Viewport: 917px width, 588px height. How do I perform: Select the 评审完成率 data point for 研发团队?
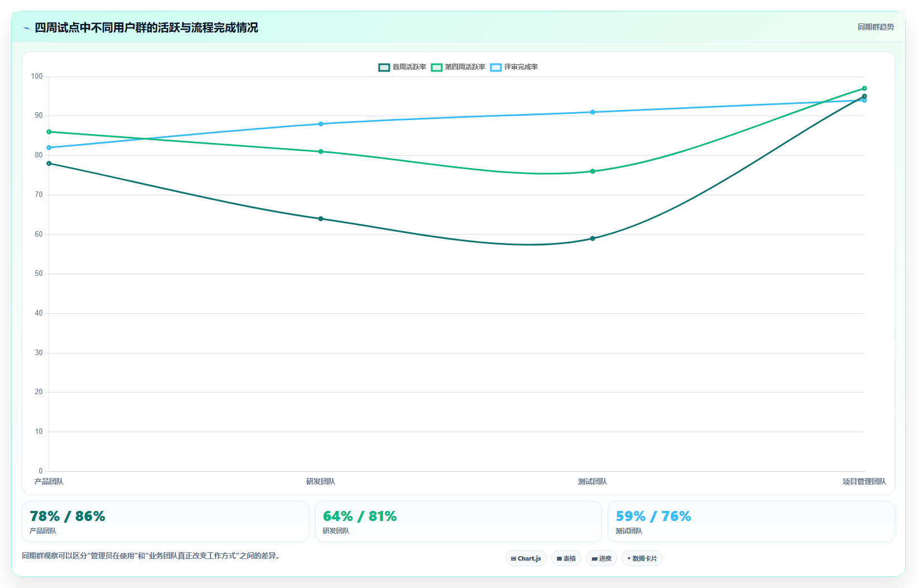click(x=321, y=124)
